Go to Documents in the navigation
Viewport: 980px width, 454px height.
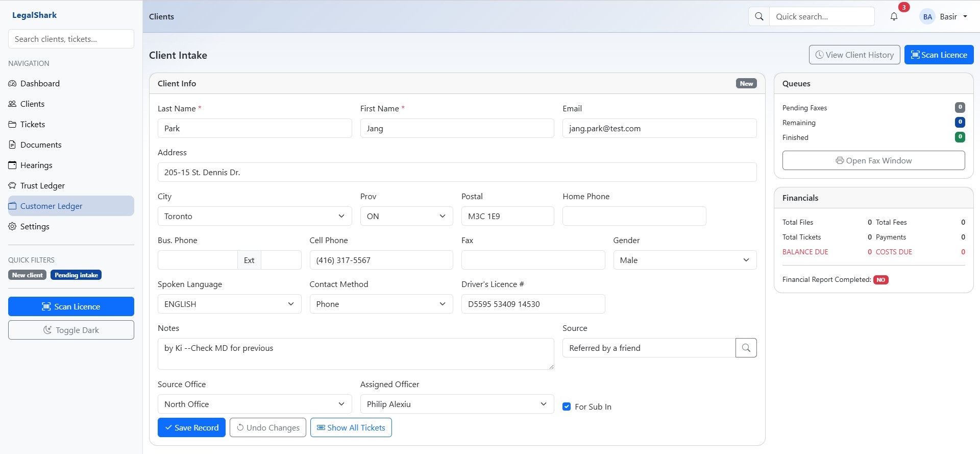(x=41, y=145)
